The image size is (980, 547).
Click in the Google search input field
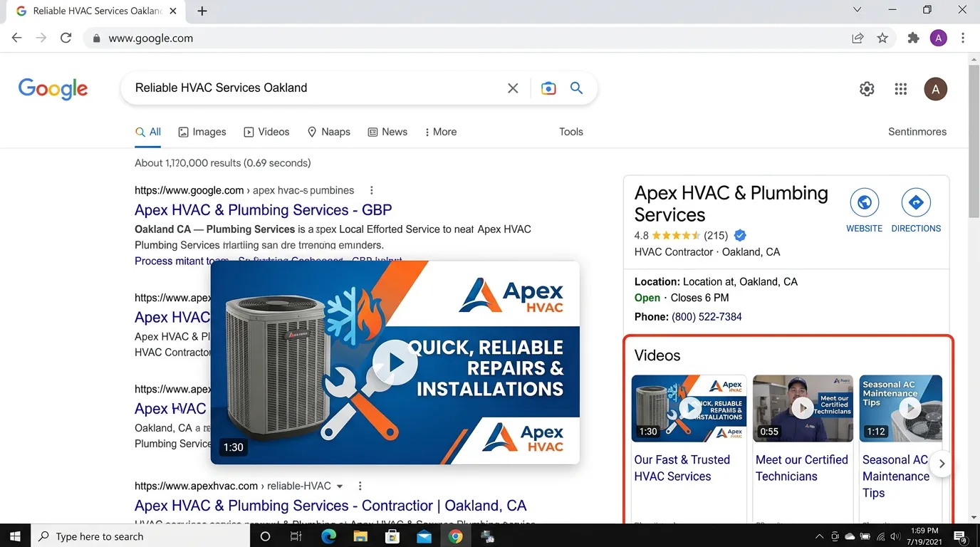pos(317,88)
